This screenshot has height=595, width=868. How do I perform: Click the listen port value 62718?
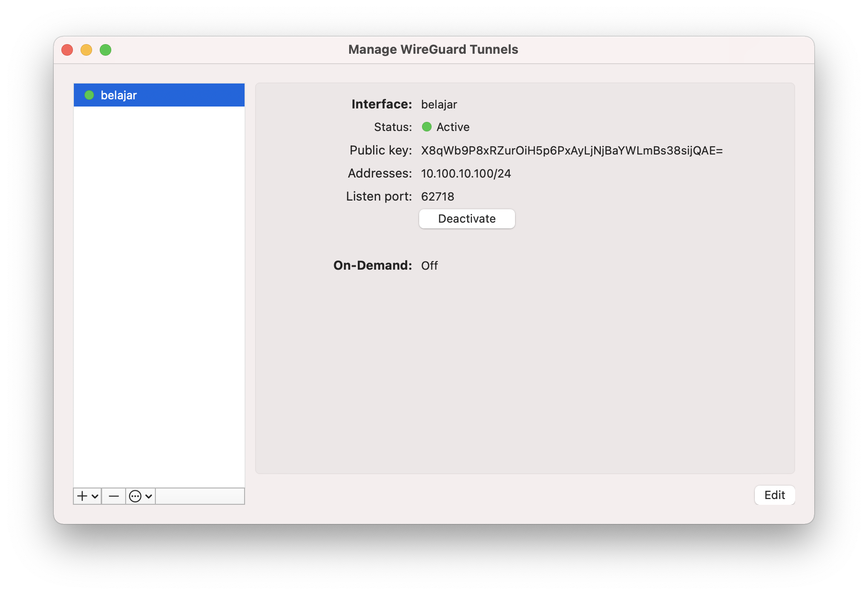[x=437, y=197]
